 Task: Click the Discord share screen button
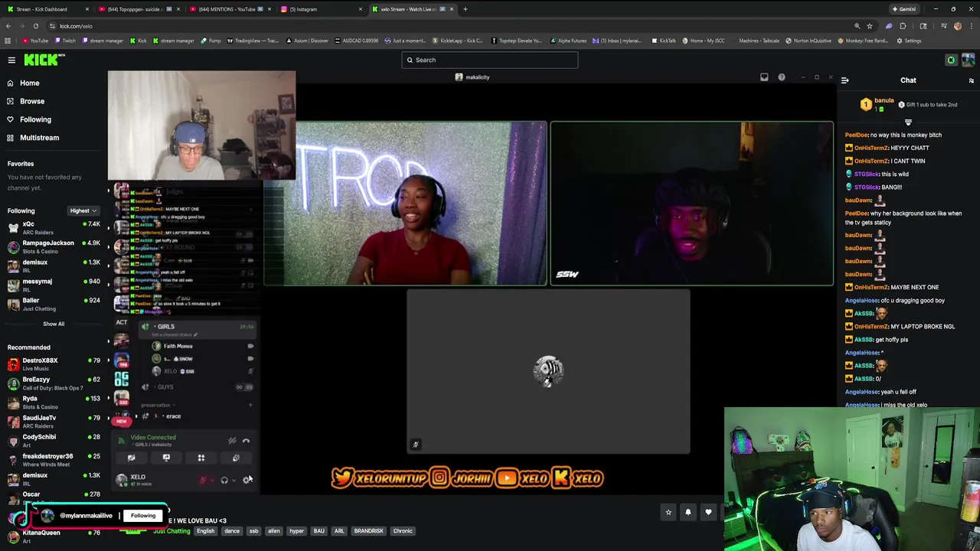(x=166, y=458)
